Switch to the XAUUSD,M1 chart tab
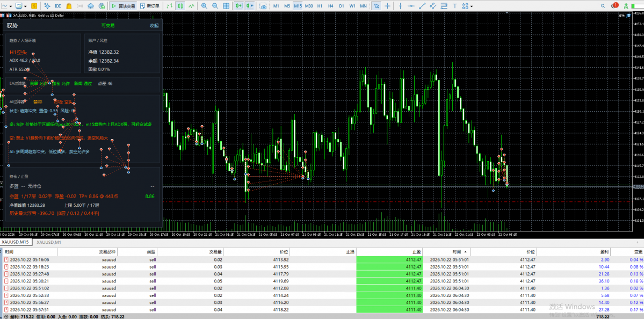644x319 pixels. coord(49,242)
